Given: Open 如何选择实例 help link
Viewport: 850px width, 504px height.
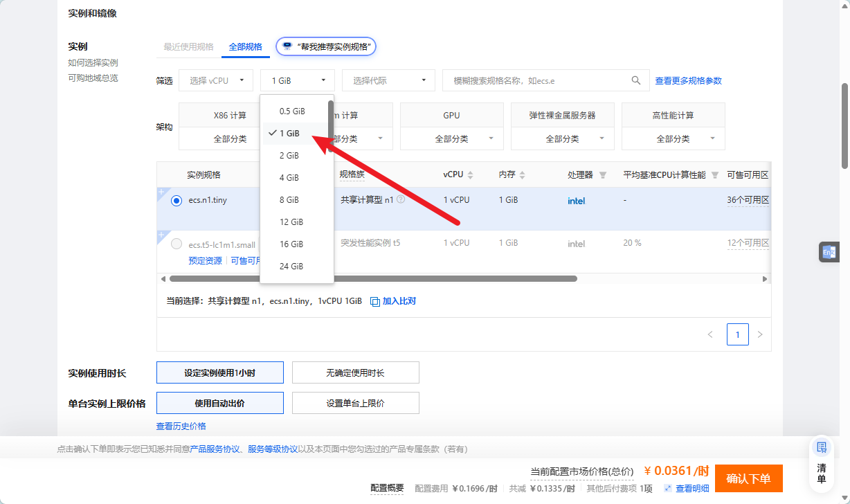Looking at the screenshot, I should click(93, 62).
